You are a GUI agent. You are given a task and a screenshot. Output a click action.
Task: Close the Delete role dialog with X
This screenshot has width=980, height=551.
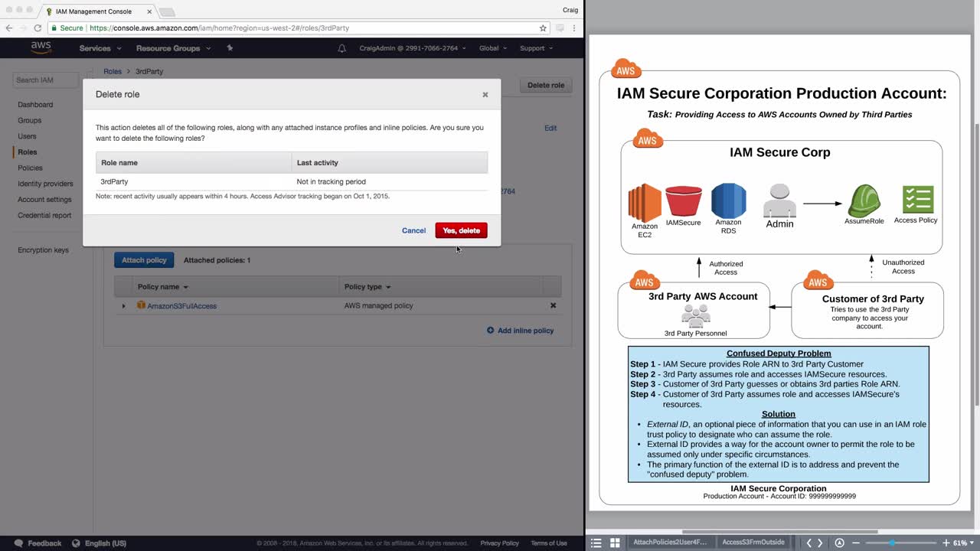point(485,95)
